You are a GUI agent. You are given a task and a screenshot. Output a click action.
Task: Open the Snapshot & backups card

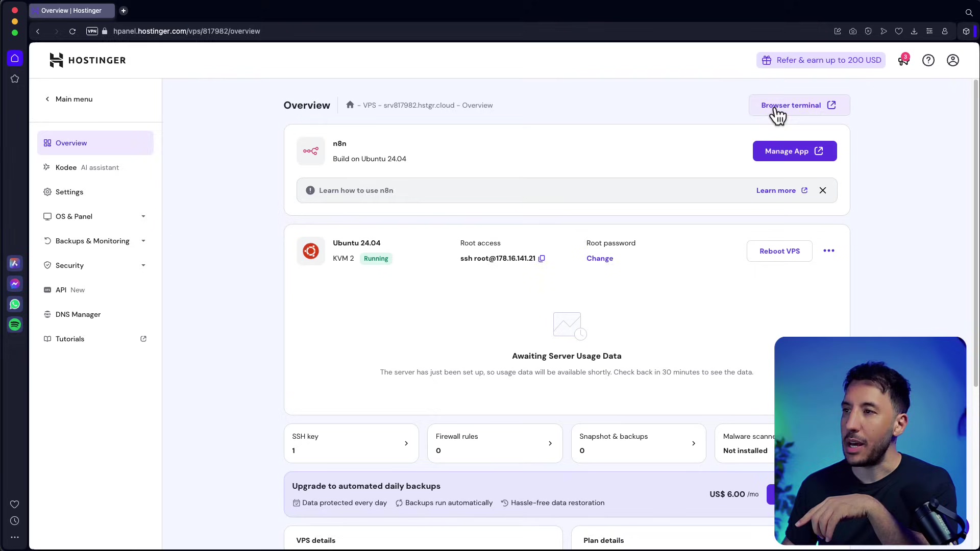click(638, 443)
